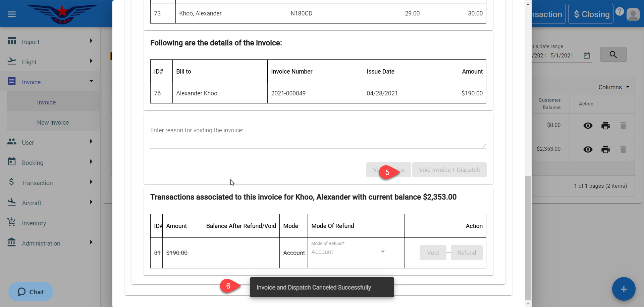Click the user profile avatar icon

[x=633, y=14]
